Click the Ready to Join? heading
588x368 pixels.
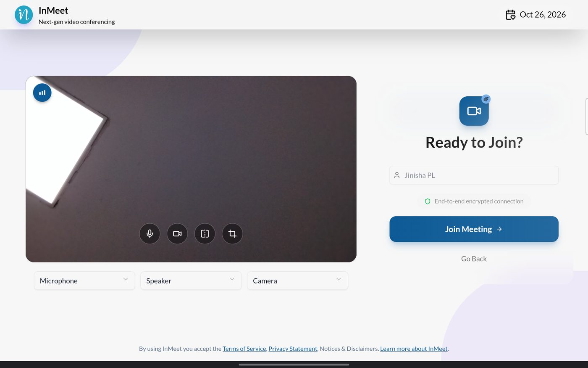pyautogui.click(x=474, y=143)
